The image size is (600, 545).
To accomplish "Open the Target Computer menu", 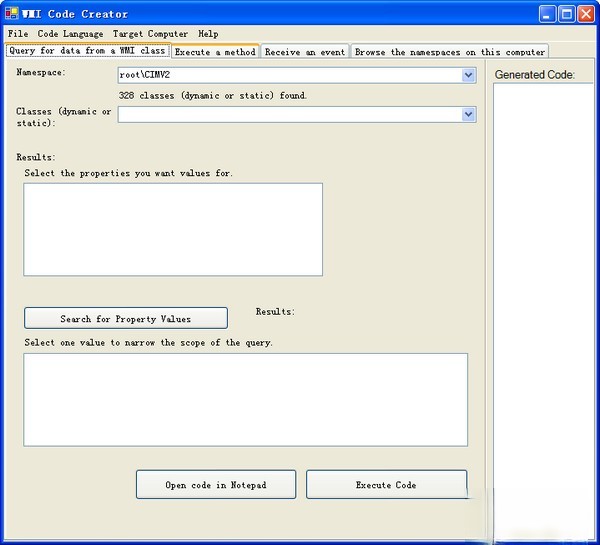I will (x=150, y=34).
